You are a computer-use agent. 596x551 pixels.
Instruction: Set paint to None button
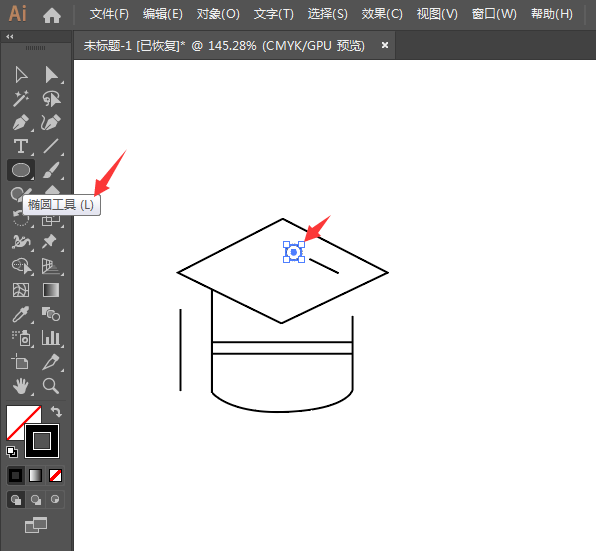tap(55, 475)
